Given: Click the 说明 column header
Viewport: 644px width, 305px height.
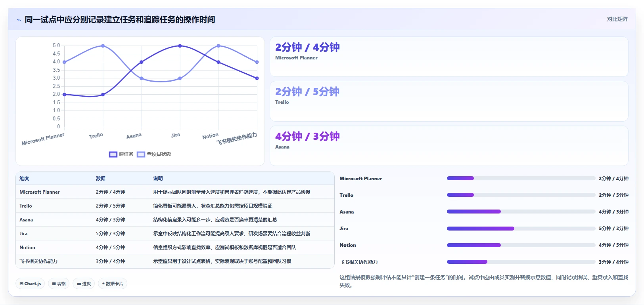Looking at the screenshot, I should (158, 179).
